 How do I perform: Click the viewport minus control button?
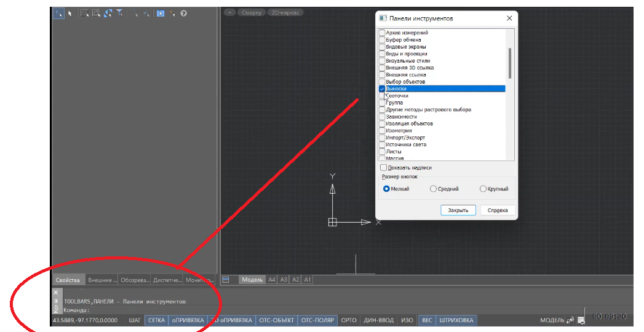click(229, 12)
